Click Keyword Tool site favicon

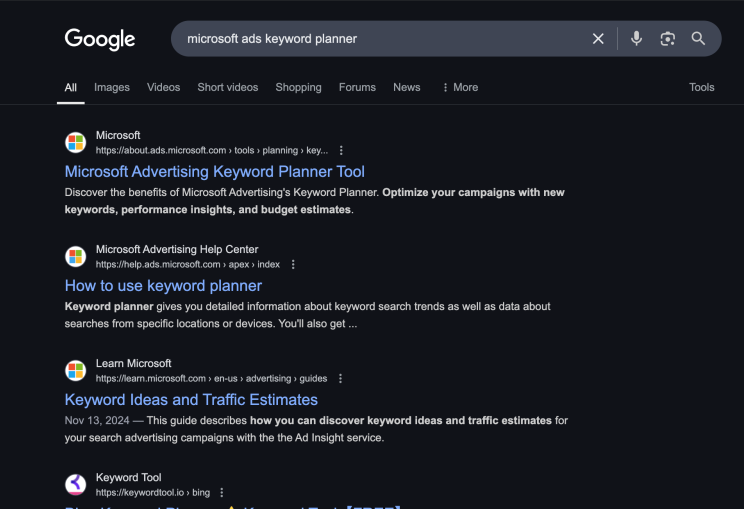[76, 485]
